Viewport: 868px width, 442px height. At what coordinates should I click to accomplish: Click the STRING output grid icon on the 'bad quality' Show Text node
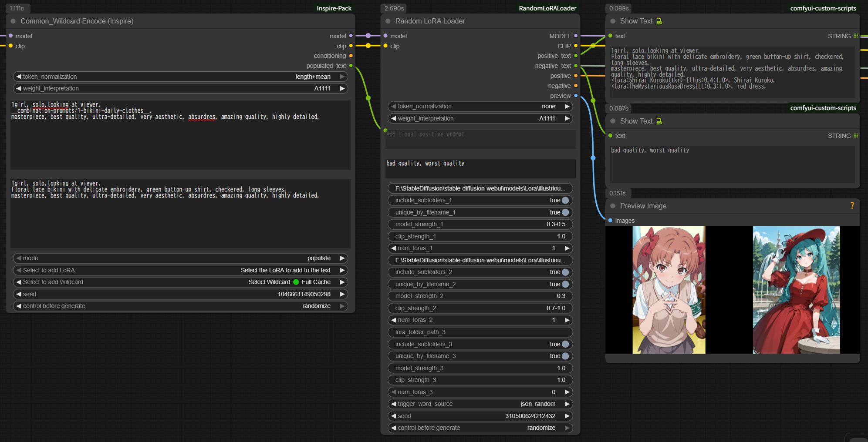pos(856,135)
